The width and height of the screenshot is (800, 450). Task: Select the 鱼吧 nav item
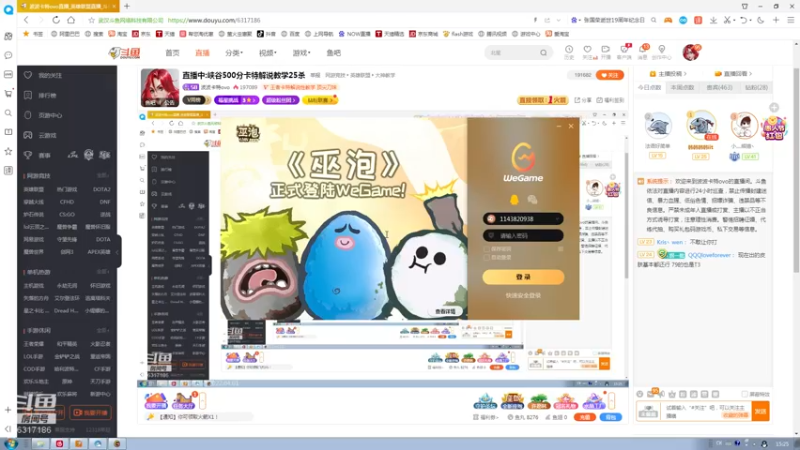(334, 53)
